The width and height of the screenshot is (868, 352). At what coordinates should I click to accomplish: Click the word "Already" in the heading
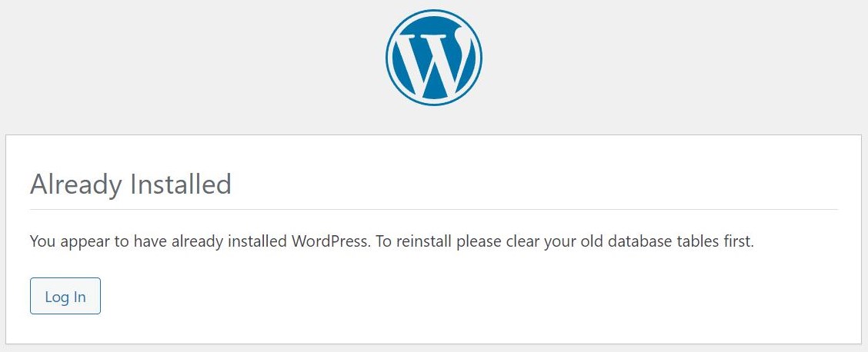coord(75,185)
